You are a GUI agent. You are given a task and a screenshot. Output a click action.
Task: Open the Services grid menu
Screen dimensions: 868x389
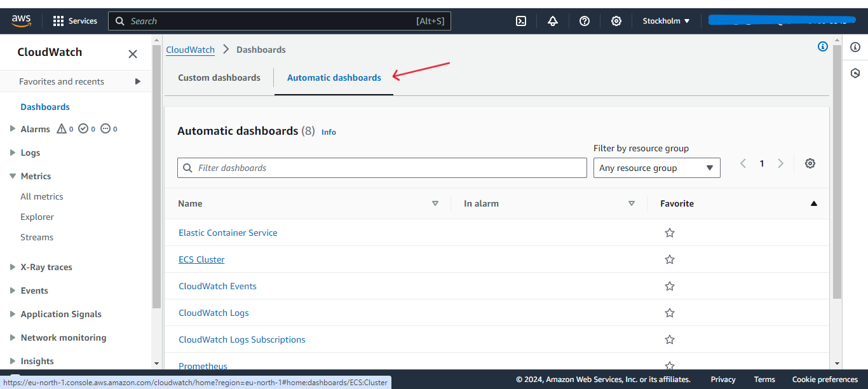[x=75, y=21]
